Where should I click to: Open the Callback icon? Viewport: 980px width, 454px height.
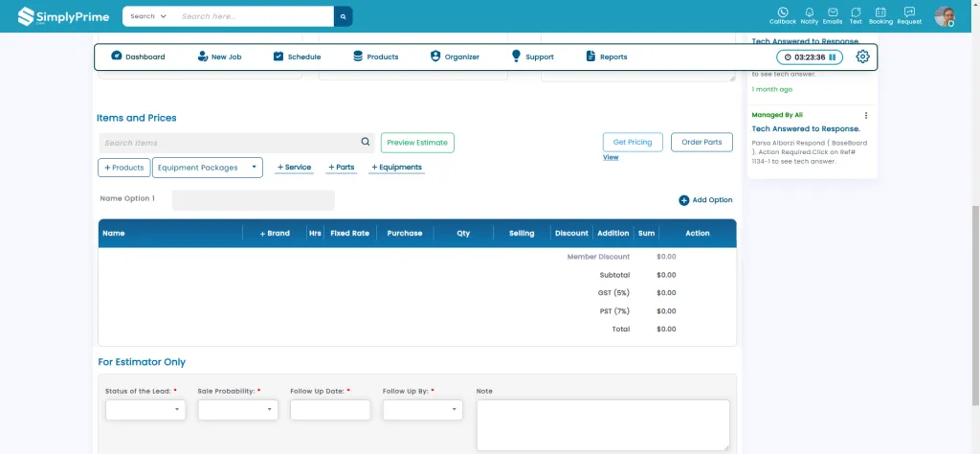point(783,16)
